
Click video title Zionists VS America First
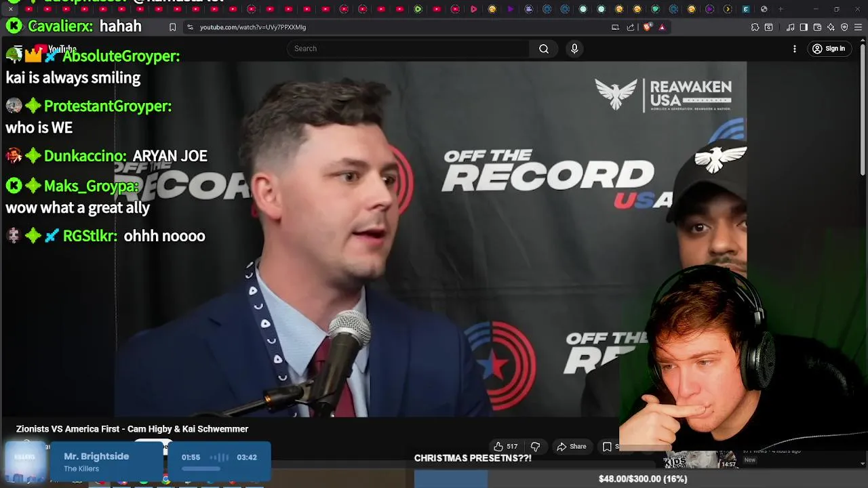click(132, 429)
